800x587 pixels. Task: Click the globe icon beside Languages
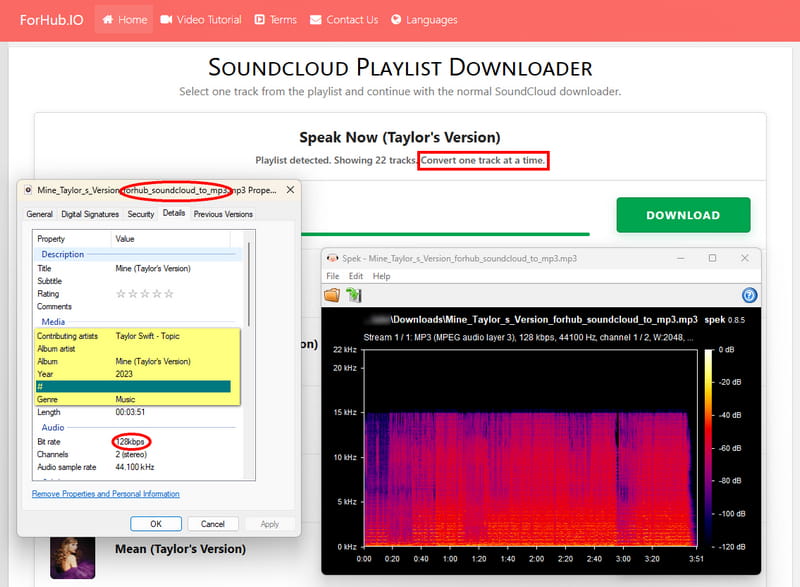[396, 19]
